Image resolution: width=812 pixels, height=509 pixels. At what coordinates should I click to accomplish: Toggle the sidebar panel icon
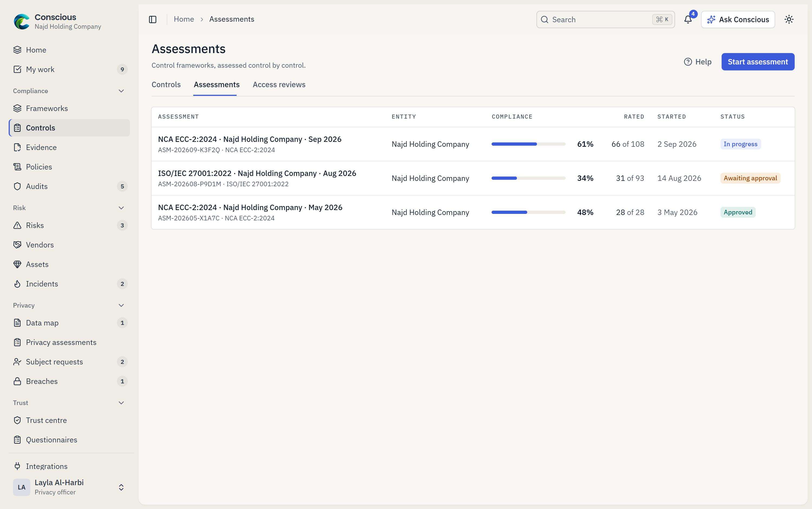point(152,19)
